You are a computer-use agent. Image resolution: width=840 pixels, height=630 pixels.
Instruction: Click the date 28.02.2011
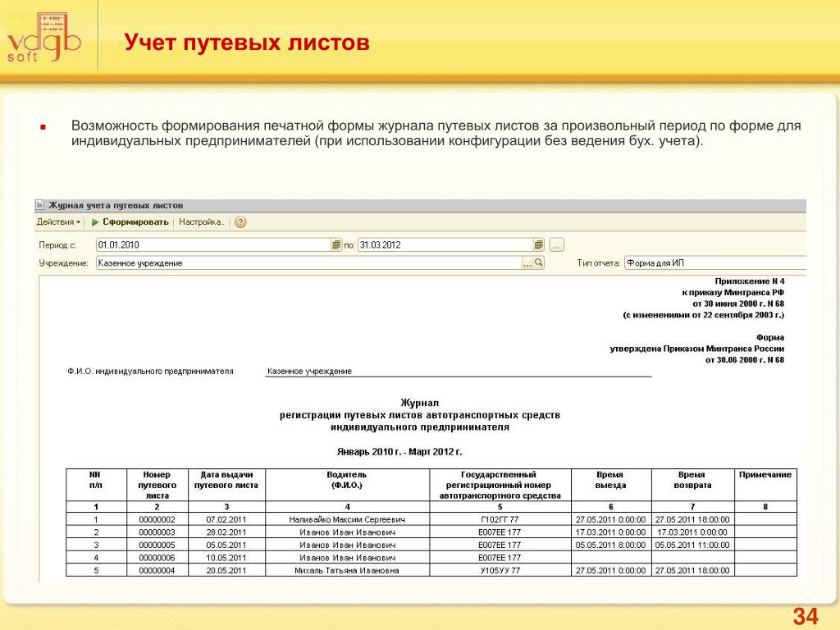[226, 532]
